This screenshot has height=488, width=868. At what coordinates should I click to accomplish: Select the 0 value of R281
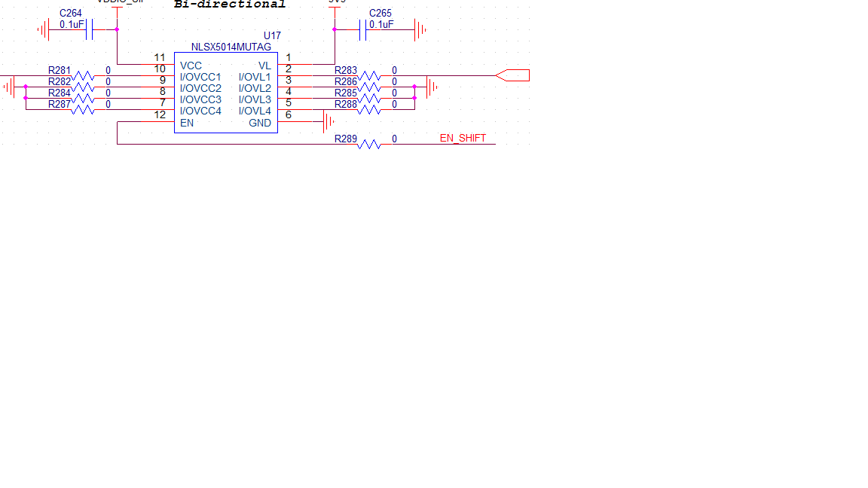(x=108, y=70)
